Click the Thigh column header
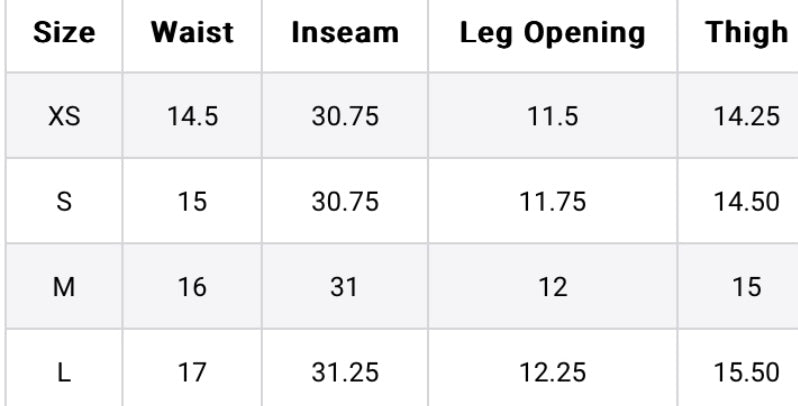 click(x=746, y=33)
